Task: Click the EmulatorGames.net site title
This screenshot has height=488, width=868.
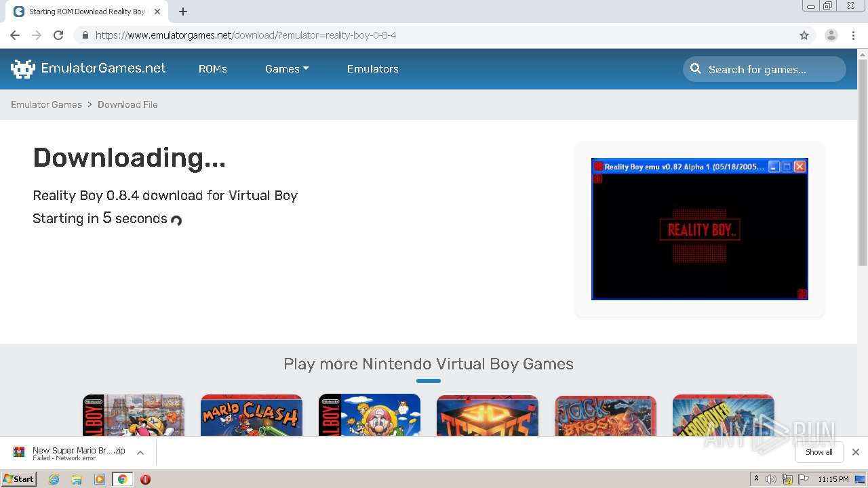Action: 103,68
